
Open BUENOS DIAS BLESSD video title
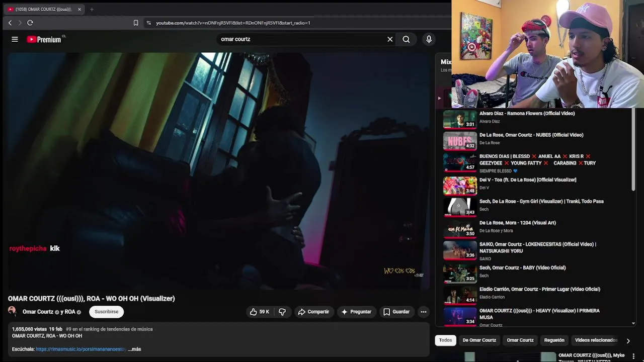point(537,160)
